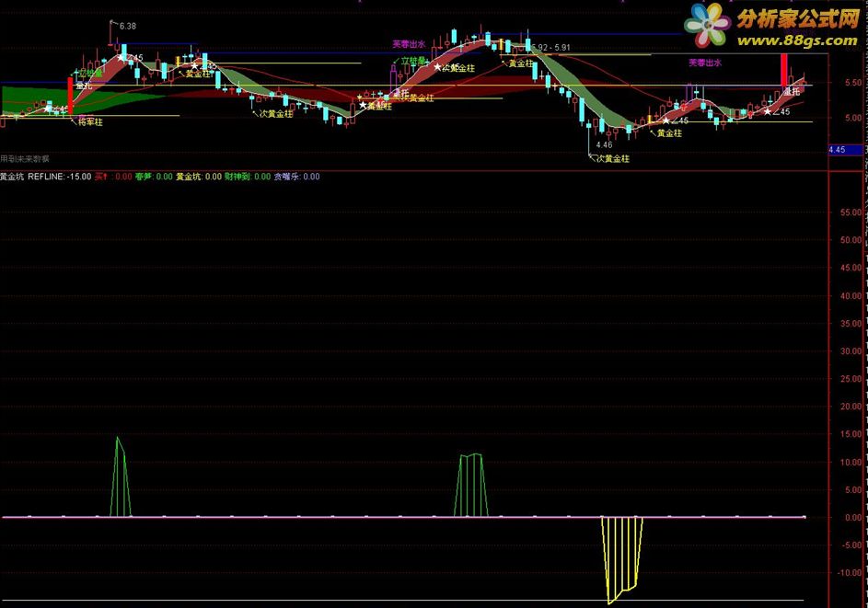Select 黄金柱 label beneath 5.92 - 5.91
Viewport: 868px width, 608px height.
click(x=521, y=63)
